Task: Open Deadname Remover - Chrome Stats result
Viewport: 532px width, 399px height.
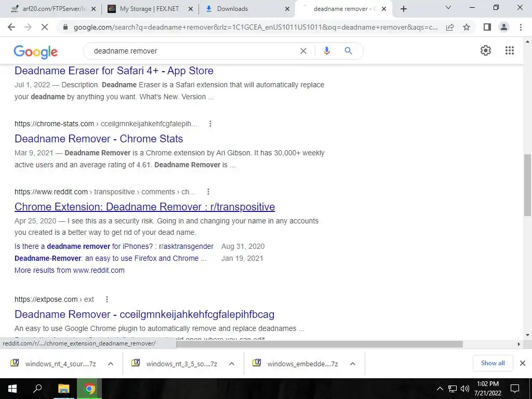Action: (x=99, y=138)
